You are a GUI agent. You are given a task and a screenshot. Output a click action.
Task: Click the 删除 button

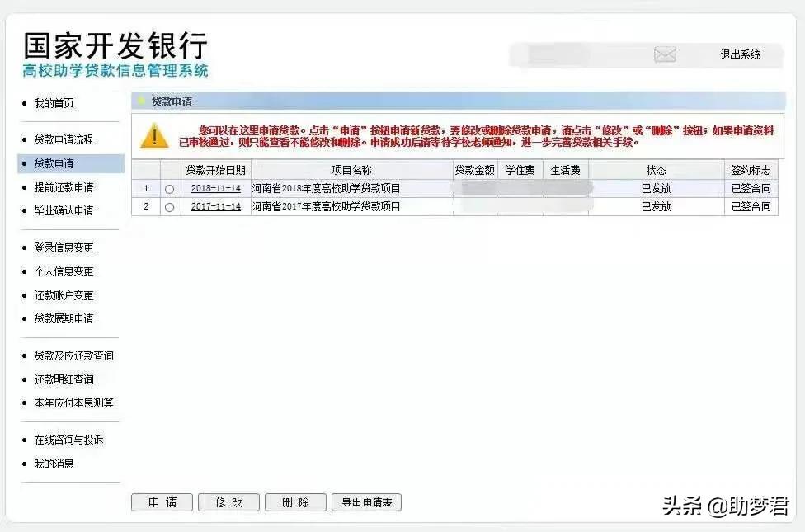[x=295, y=501]
